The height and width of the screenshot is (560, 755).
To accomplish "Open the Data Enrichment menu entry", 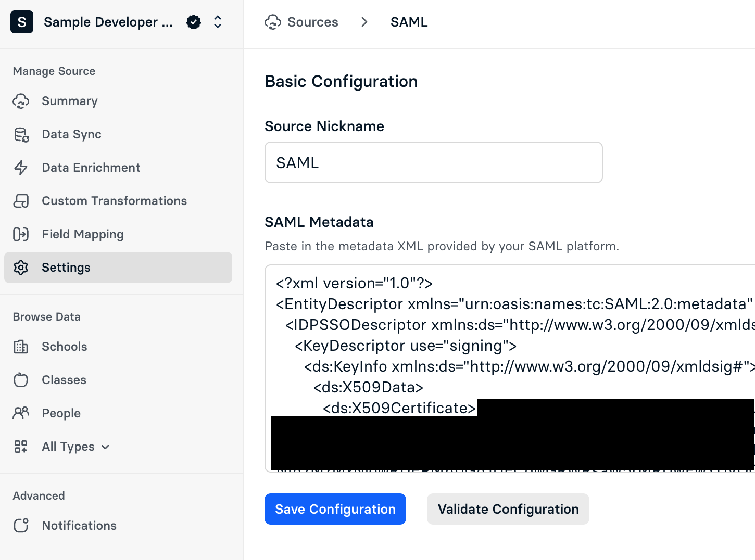I will 91,168.
